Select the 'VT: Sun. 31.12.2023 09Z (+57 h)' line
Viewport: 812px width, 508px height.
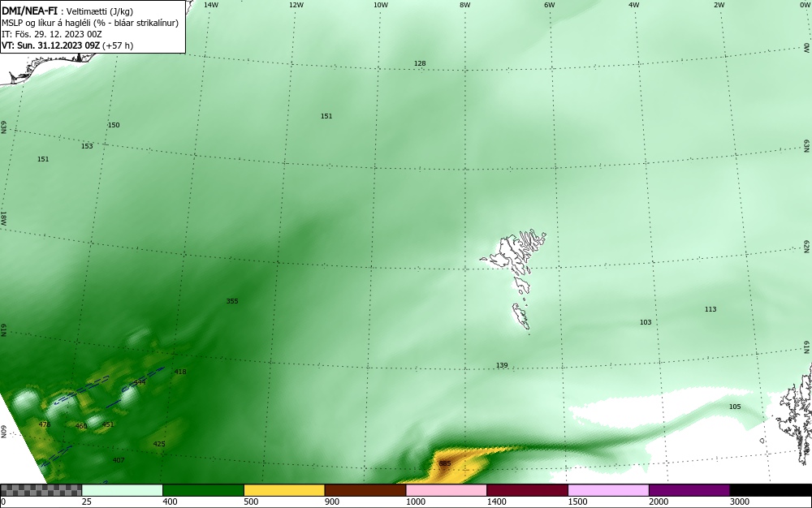click(67, 45)
